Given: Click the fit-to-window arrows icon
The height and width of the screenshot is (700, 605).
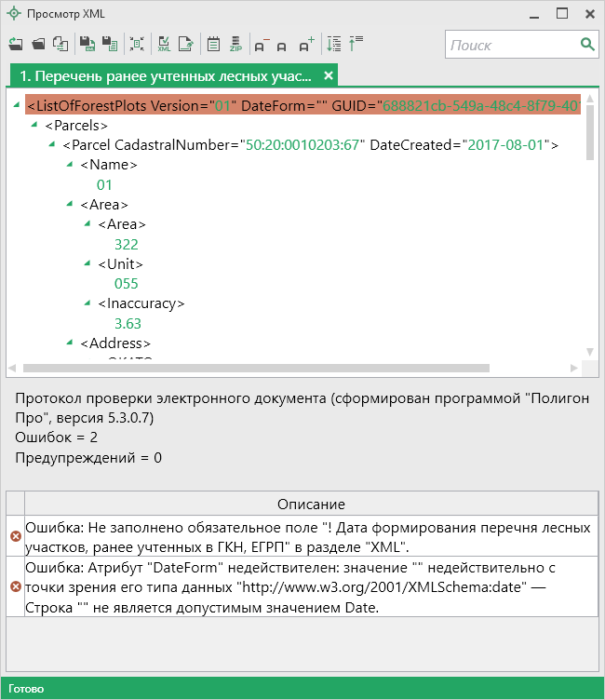Looking at the screenshot, I should (x=137, y=44).
